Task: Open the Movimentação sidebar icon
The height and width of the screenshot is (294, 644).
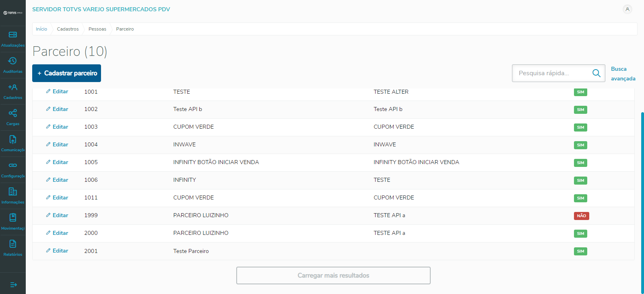Action: pos(13,218)
